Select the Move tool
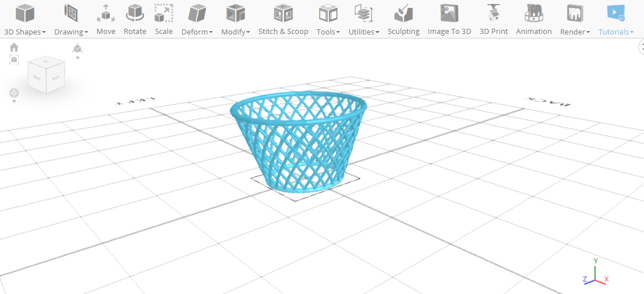The height and width of the screenshot is (294, 644). point(106,19)
